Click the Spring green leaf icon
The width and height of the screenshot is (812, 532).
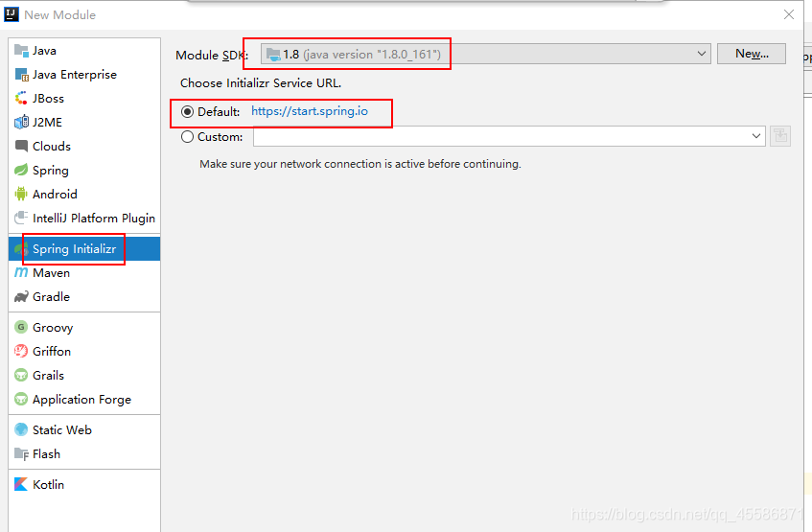21,170
